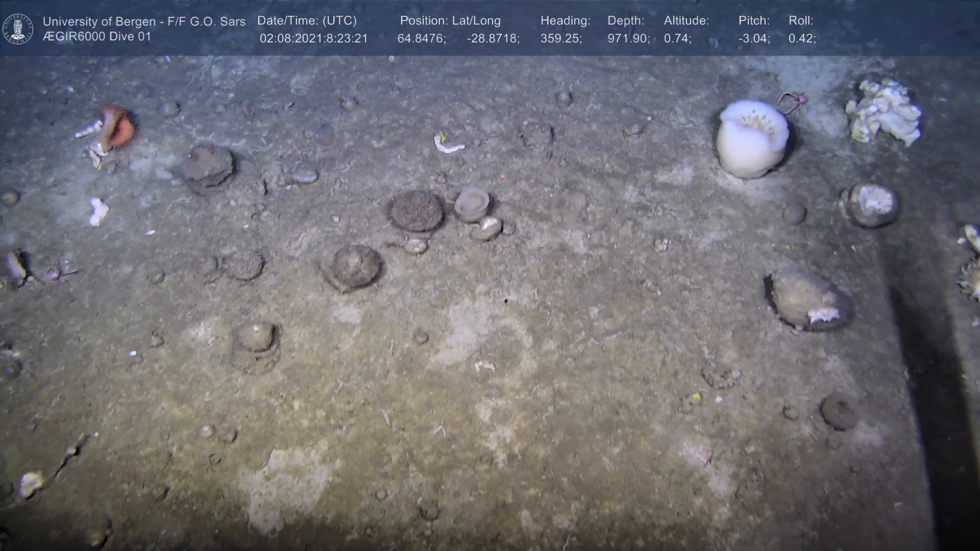Click the 'Altitude:' label

686,21
